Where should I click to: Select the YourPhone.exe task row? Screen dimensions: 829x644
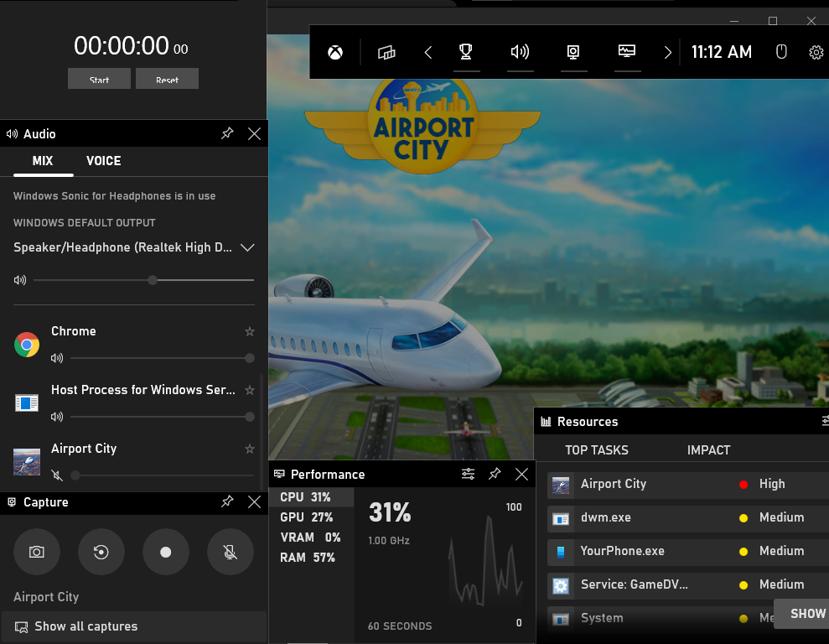688,552
